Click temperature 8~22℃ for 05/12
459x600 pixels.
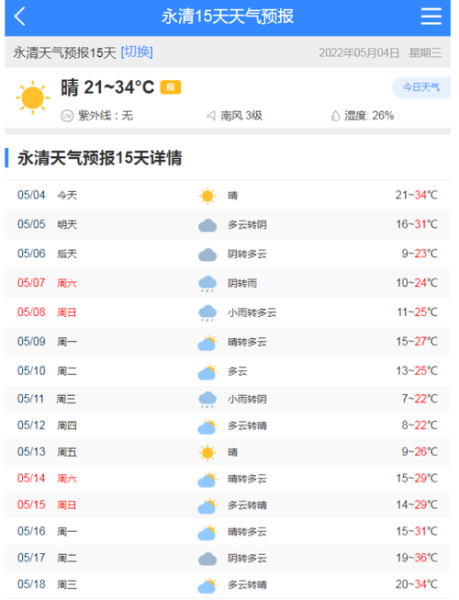click(x=419, y=426)
